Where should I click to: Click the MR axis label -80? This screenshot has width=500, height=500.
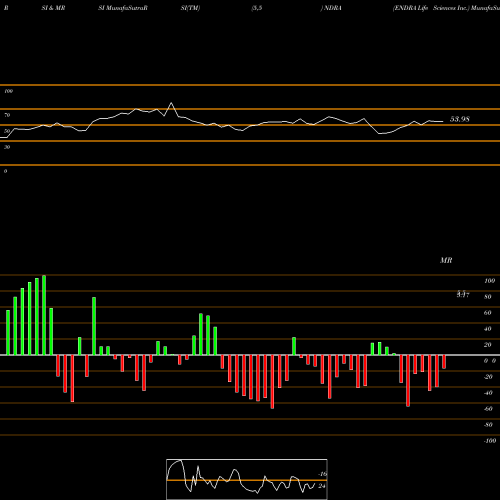[x=488, y=425]
